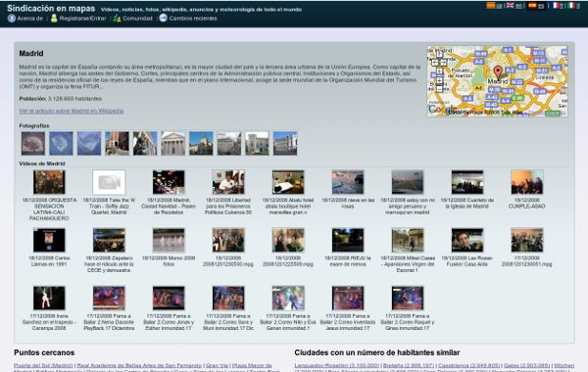Play video Momo 2008 fotos
Image resolution: width=588 pixels, height=372 pixels.
click(x=169, y=240)
